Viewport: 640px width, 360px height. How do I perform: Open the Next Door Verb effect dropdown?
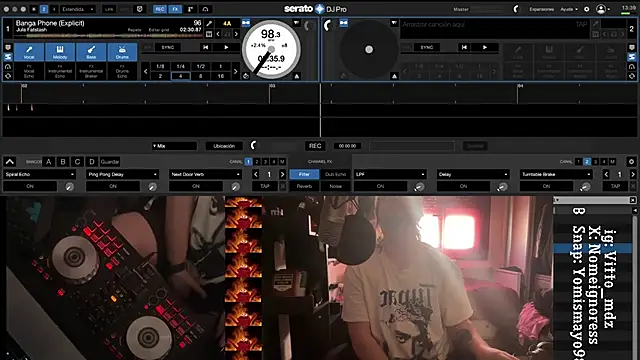[x=206, y=174]
